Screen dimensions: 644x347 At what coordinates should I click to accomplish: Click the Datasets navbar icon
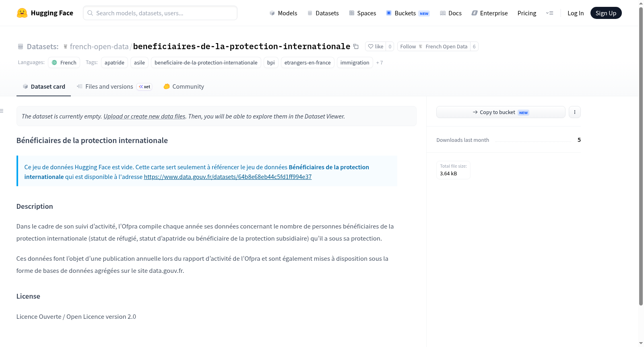point(310,13)
